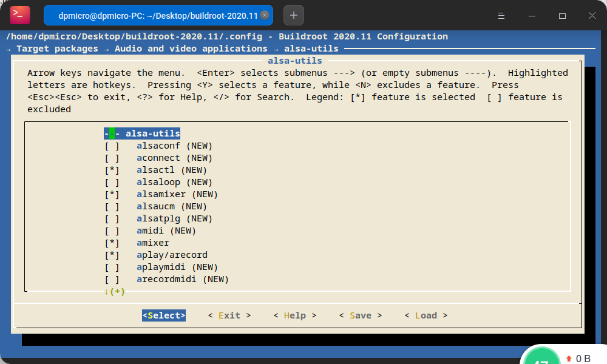The height and width of the screenshot is (364, 607).
Task: Disable the amixer checkbox
Action: point(112,243)
